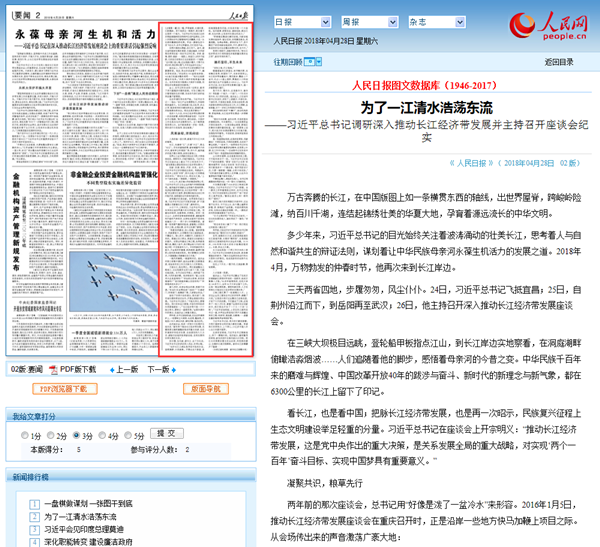Go to the next page via 下一版
Screen dimensions: 600x547
pyautogui.click(x=158, y=369)
